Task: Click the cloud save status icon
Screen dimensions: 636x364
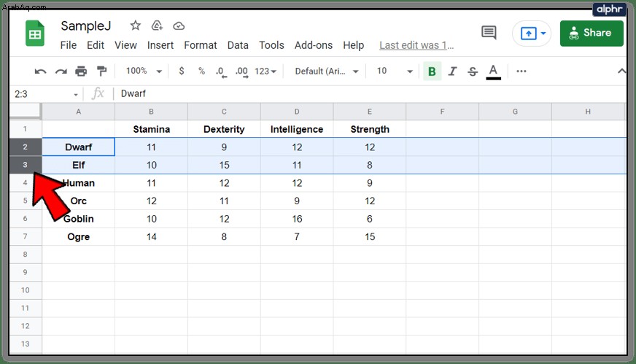Action: tap(179, 26)
